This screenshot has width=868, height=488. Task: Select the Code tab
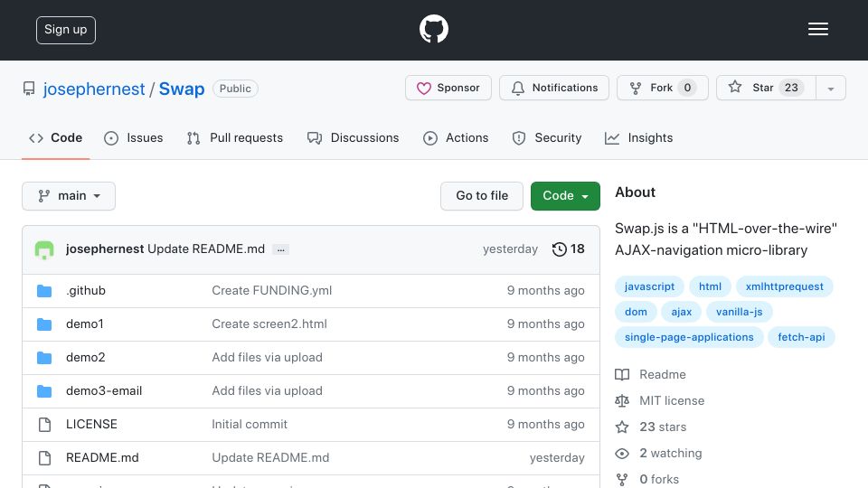point(56,137)
